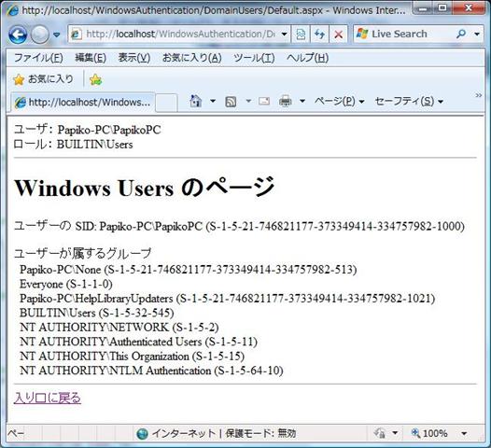Click the ユーザ: Papiko-PC\PapikoPC text

88,130
